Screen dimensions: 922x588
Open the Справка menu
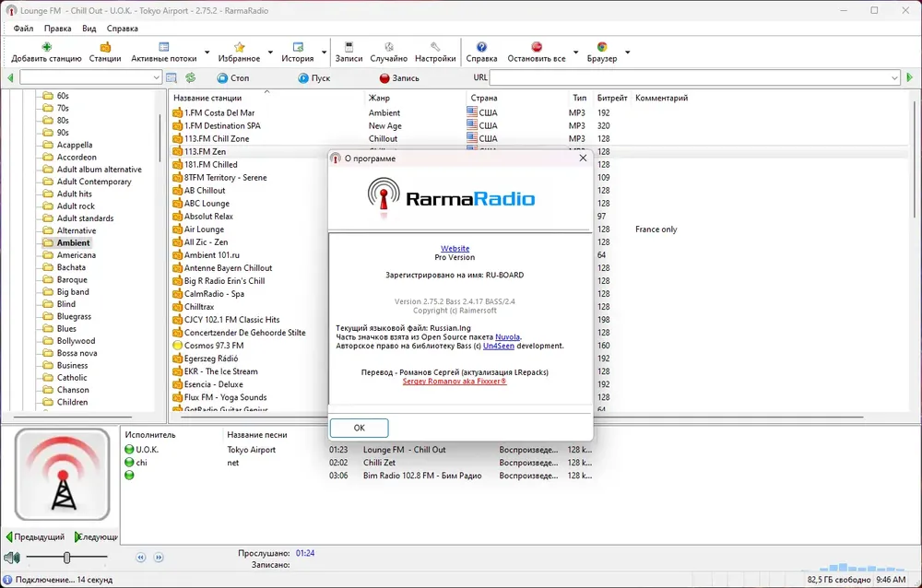[x=123, y=29]
